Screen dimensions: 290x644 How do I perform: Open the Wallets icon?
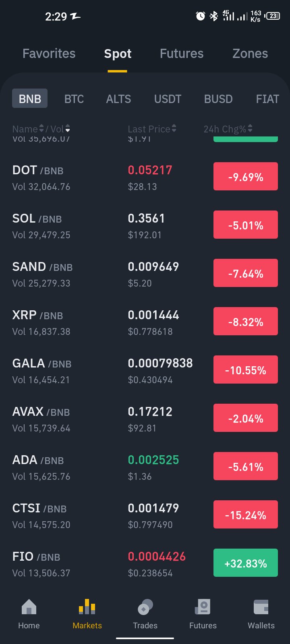coord(261,607)
